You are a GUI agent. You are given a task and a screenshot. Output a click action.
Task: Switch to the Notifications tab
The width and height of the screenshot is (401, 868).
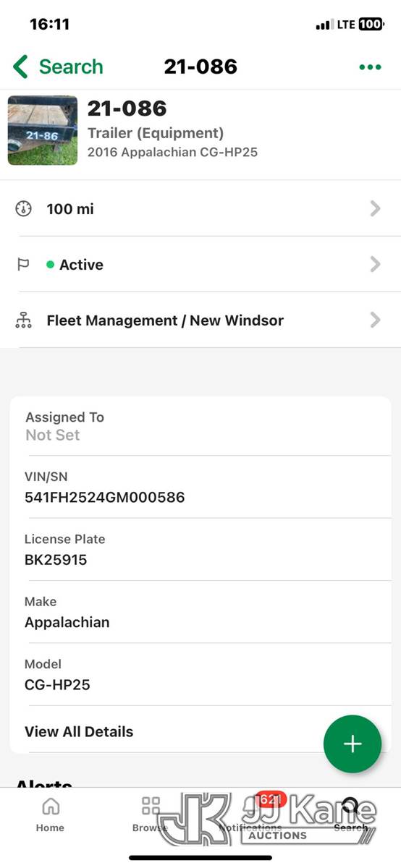250,814
